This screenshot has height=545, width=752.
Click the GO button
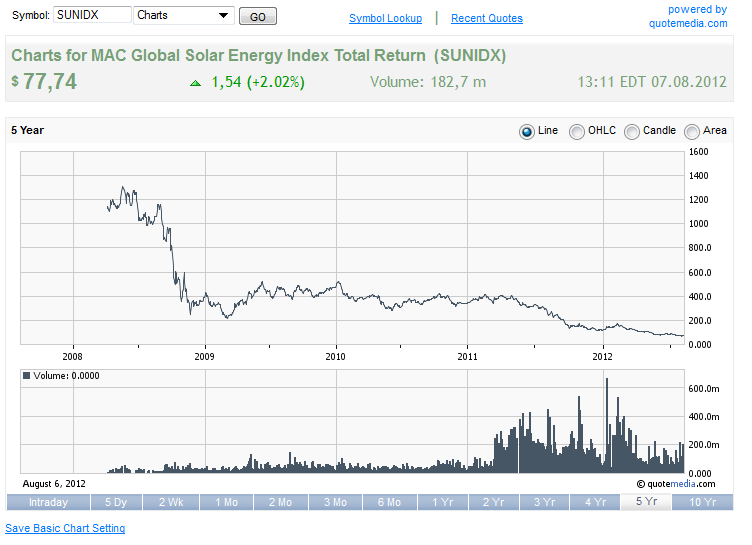[258, 17]
